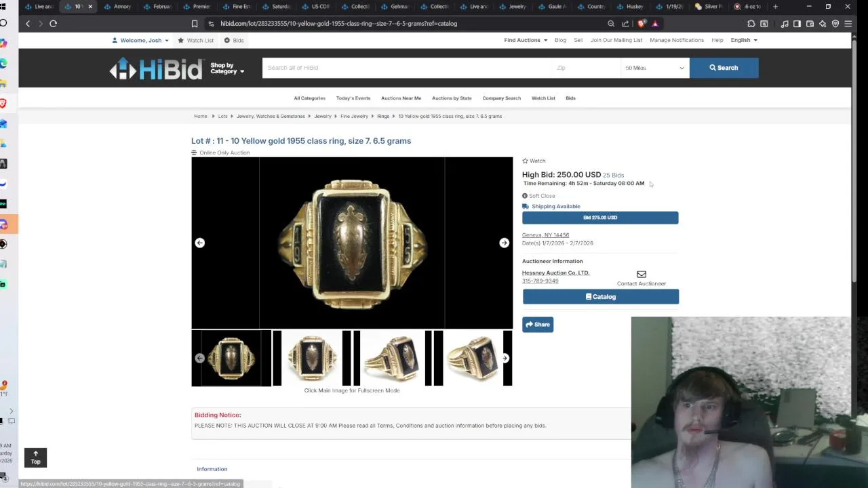Open the Hessney Auction Co. LTD. link

pyautogui.click(x=555, y=272)
